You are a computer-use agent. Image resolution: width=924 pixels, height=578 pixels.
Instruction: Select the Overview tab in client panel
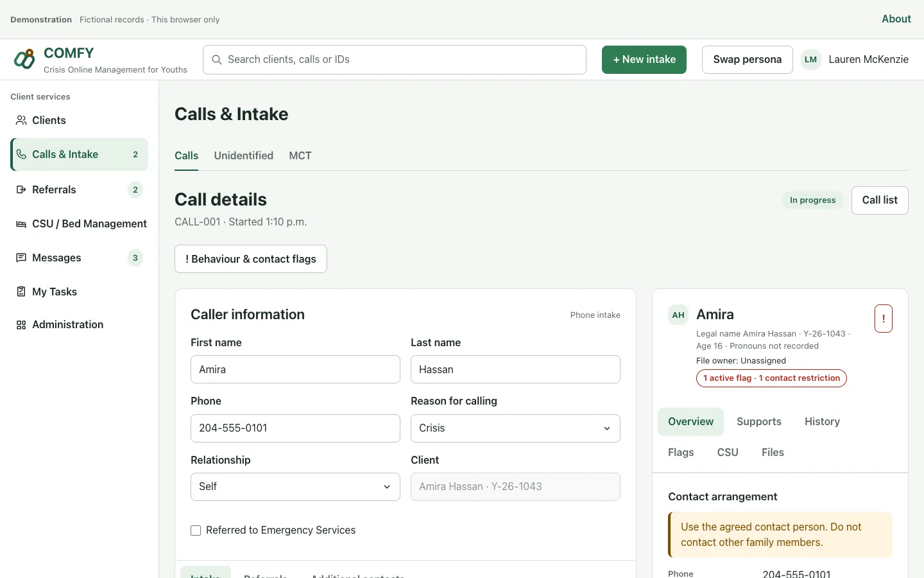coord(690,422)
